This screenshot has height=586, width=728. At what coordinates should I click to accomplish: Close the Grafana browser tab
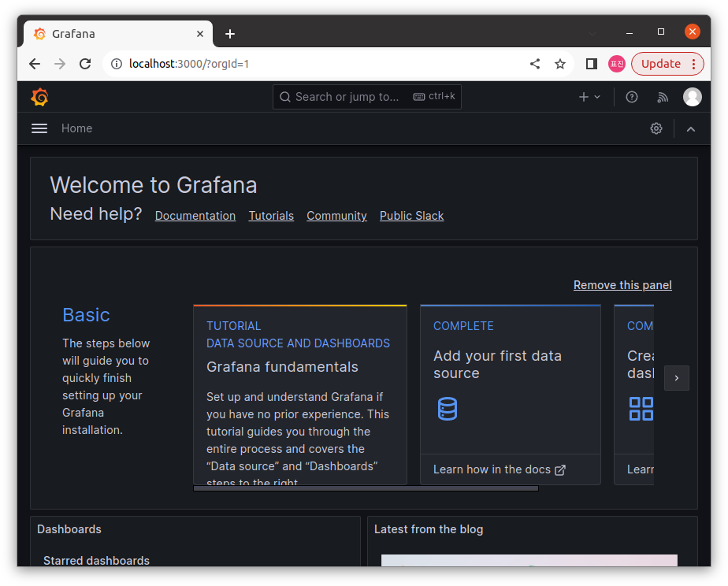pos(200,34)
